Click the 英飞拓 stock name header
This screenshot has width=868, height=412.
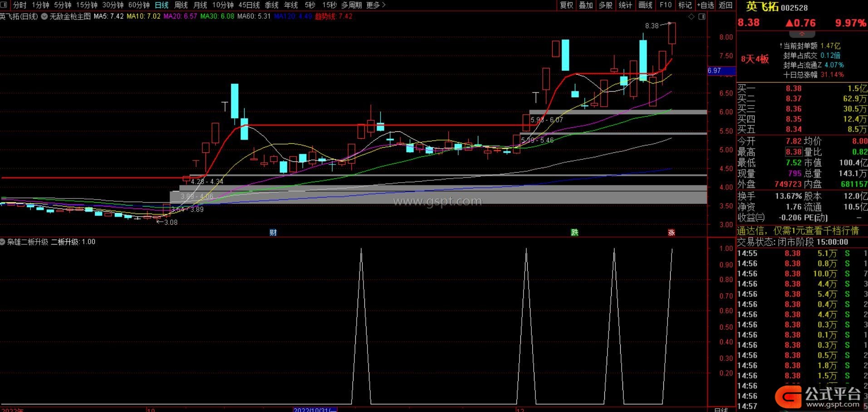tap(762, 7)
